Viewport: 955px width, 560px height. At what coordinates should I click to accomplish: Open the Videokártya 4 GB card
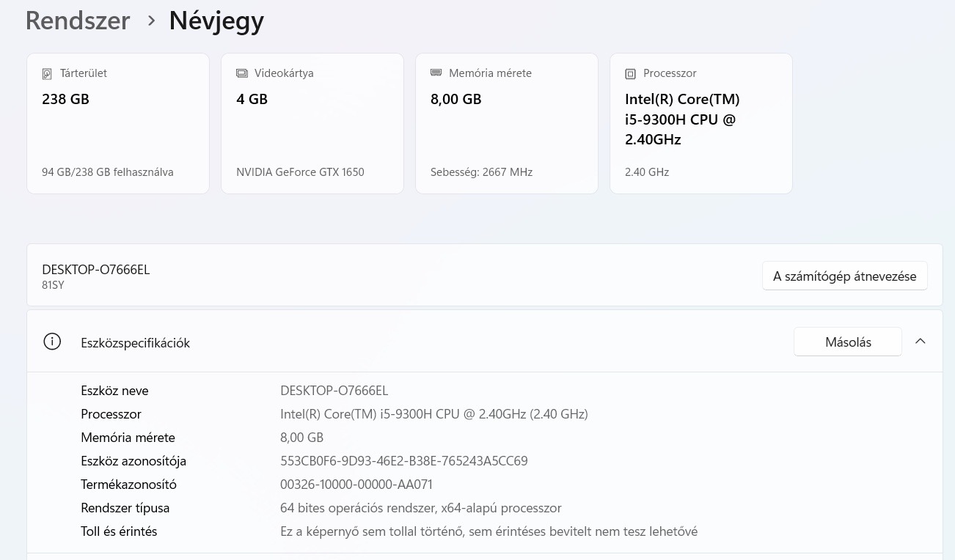pyautogui.click(x=312, y=125)
